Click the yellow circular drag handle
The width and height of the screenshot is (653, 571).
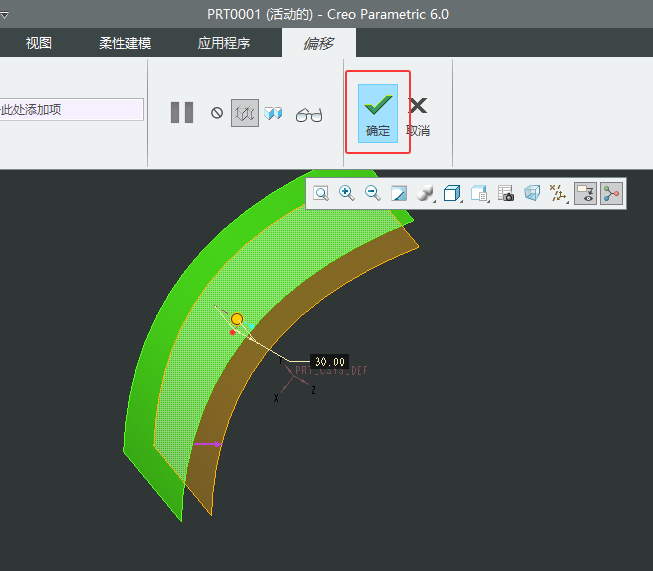point(237,319)
